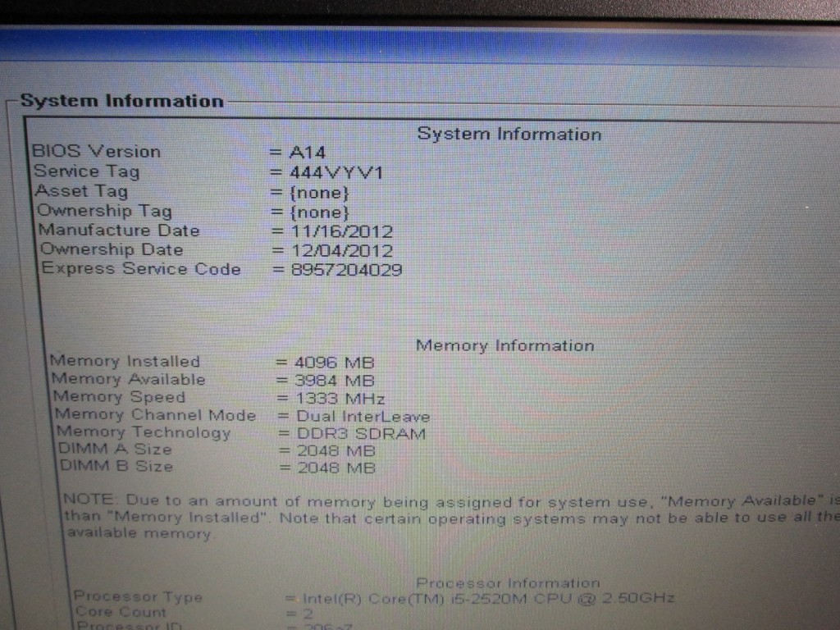Viewport: 840px width, 630px height.
Task: Select the DIMM A Size label
Action: 115,449
